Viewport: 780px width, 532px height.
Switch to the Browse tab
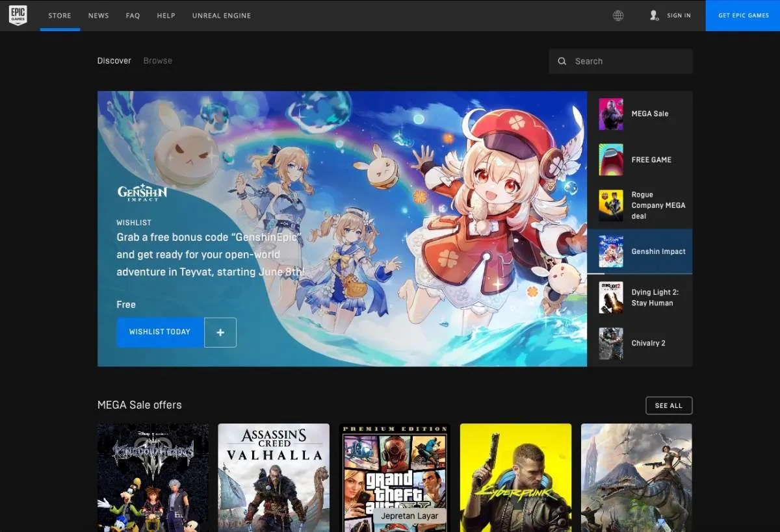click(x=158, y=60)
